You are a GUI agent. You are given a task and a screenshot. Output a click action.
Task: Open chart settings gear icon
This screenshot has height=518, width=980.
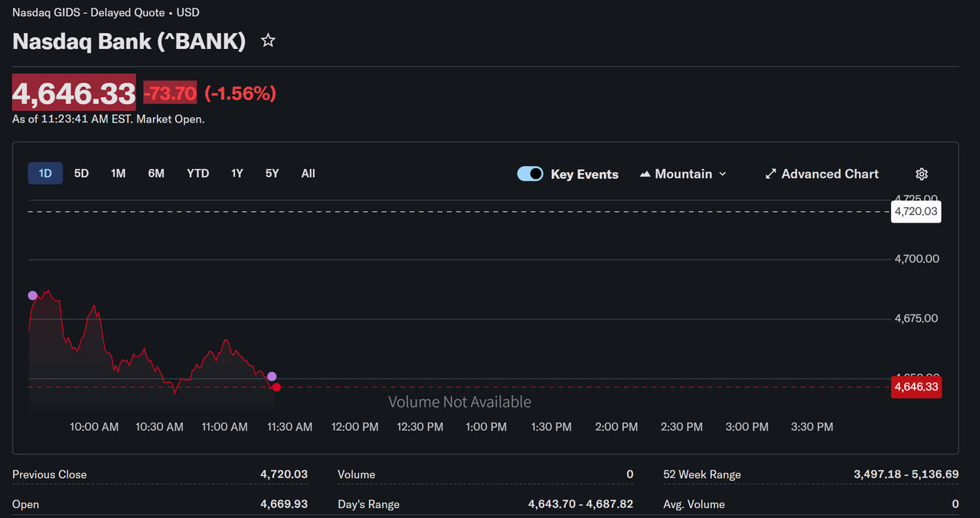[922, 174]
